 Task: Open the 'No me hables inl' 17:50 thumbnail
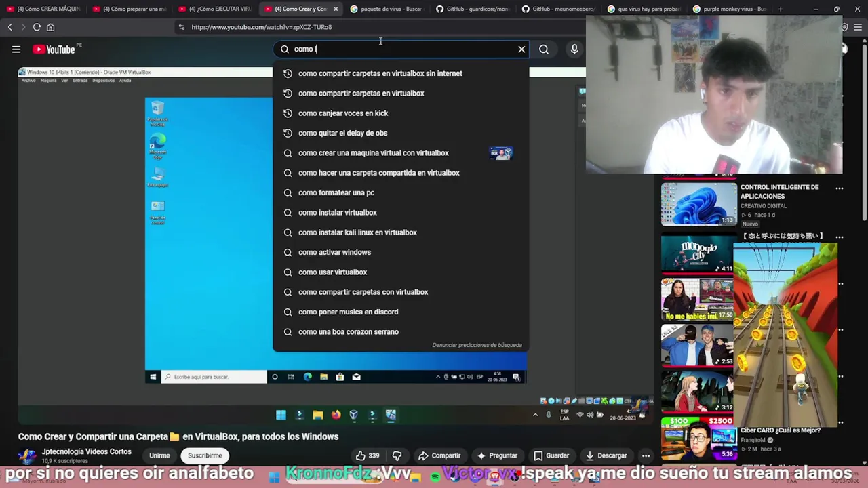point(698,300)
